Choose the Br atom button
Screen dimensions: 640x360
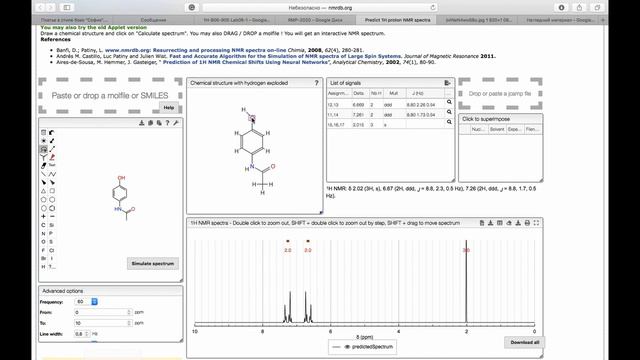coord(43,258)
